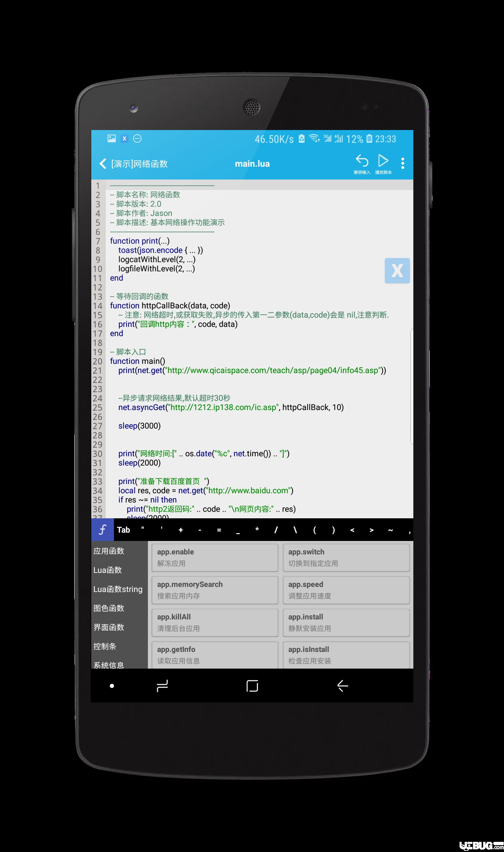Tap the X app notification icon
504x852 pixels.
pyautogui.click(x=124, y=139)
